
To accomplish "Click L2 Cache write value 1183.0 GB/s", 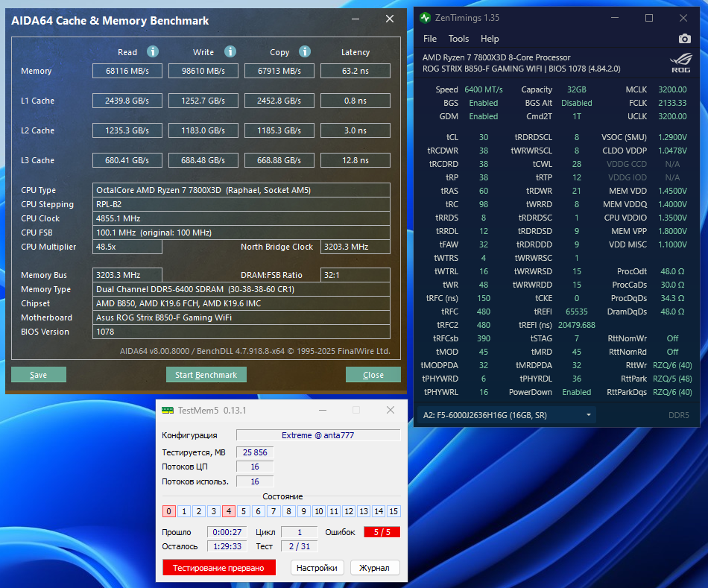I will [203, 130].
